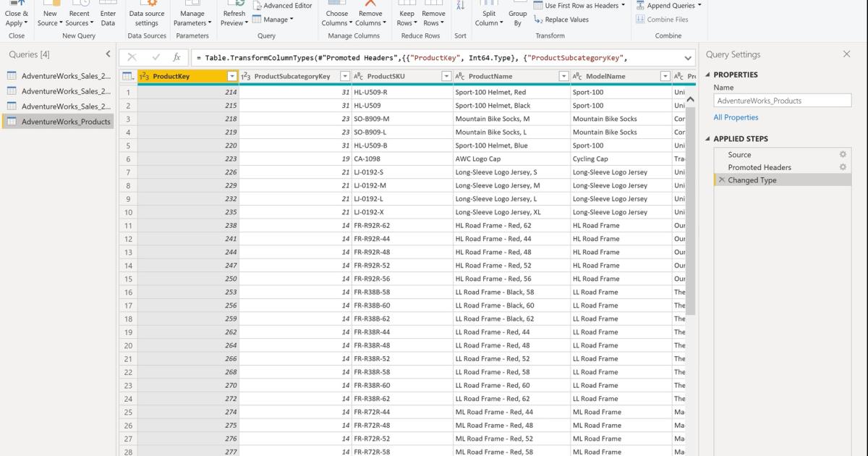Collapse the Queries pane
The height and width of the screenshot is (456, 868).
coord(109,54)
